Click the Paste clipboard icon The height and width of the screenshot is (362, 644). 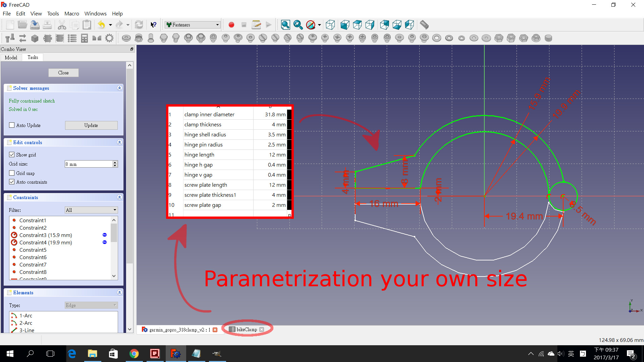pos(87,25)
